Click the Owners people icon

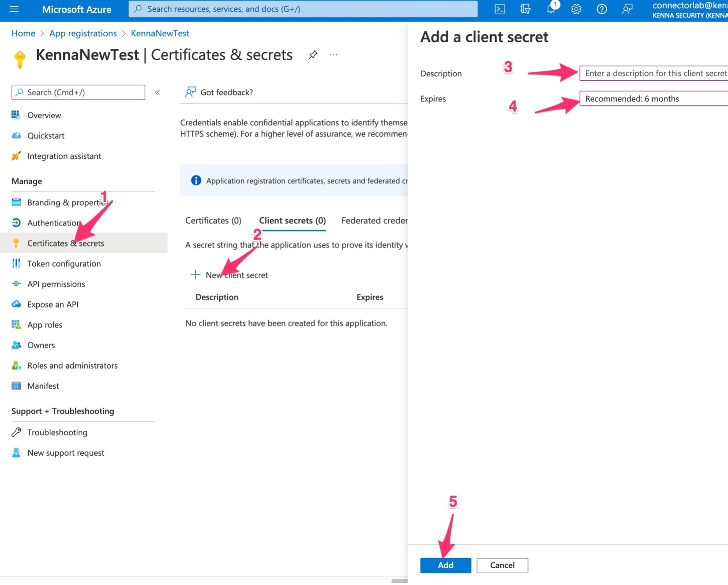pos(16,345)
